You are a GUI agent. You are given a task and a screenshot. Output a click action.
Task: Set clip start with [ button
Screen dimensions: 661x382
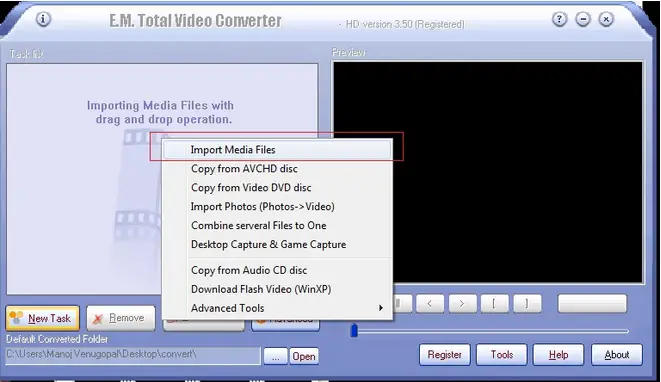click(x=494, y=304)
